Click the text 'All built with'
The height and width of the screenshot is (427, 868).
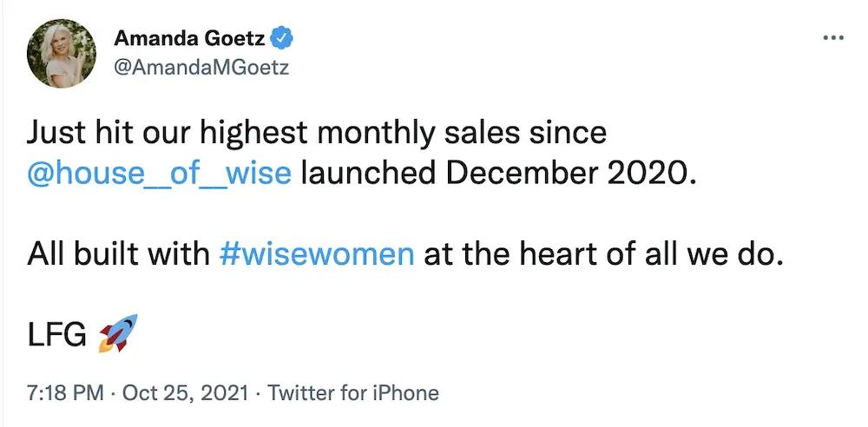[x=117, y=253]
